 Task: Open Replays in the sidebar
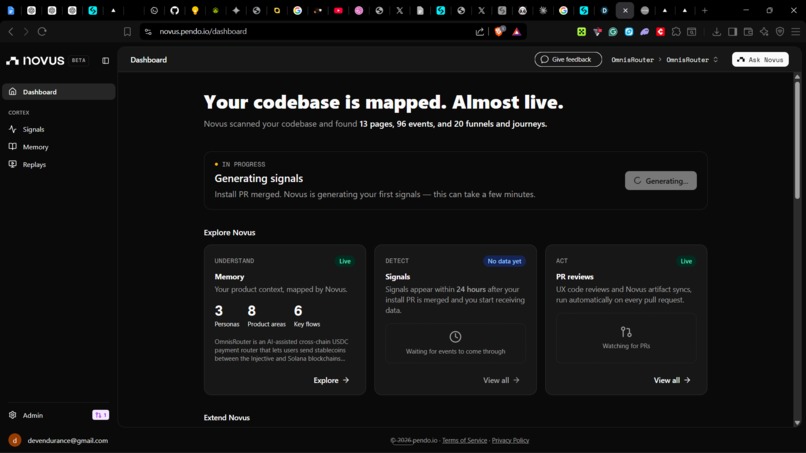point(34,165)
